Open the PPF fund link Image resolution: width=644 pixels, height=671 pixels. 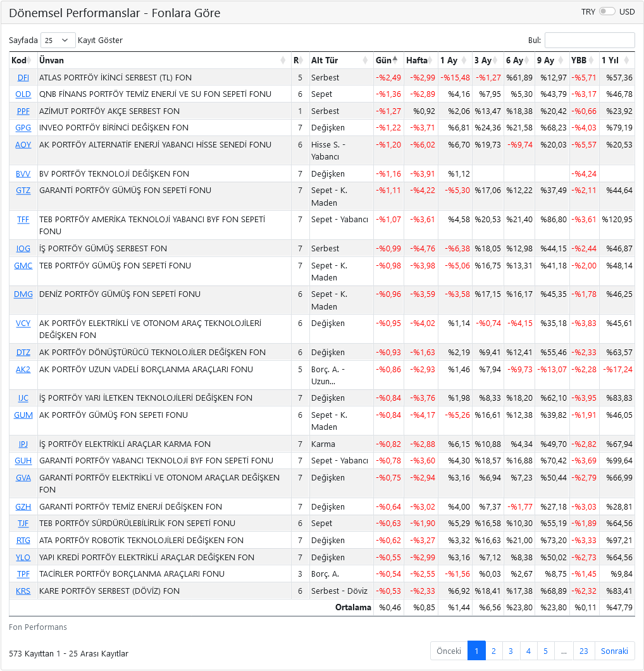click(23, 111)
